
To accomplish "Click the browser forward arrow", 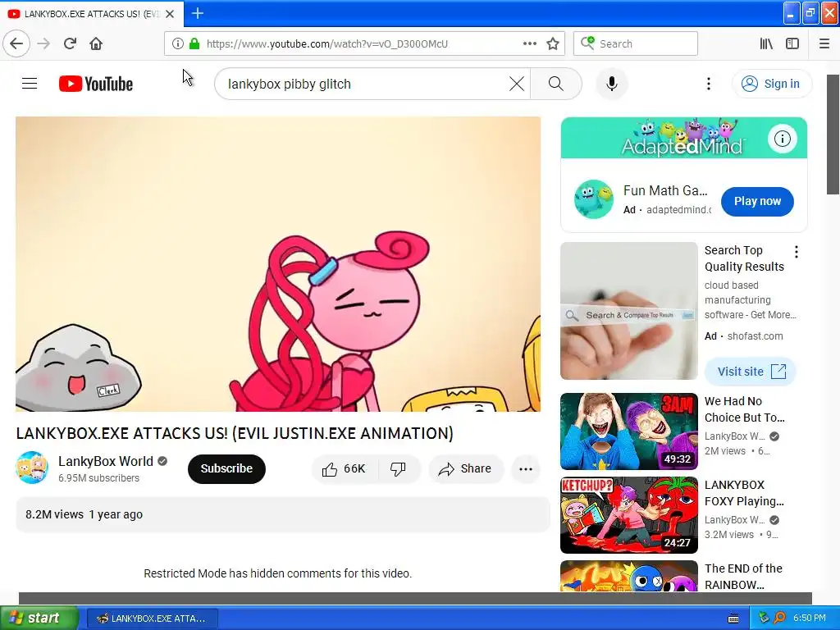I will click(43, 43).
